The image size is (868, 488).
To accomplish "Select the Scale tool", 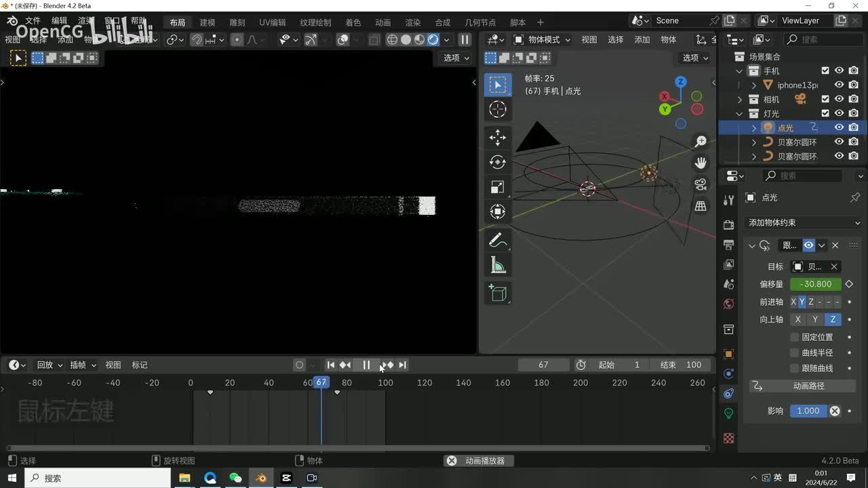I will [498, 187].
